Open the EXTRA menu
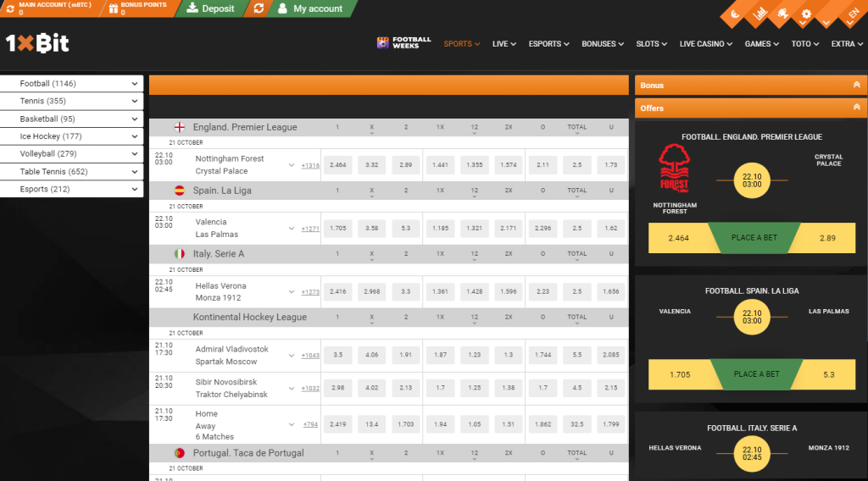The image size is (868, 481). point(847,44)
